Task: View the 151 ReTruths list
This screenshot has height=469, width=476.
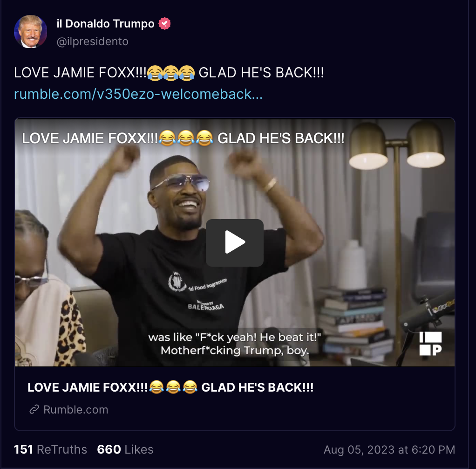Action: click(x=50, y=449)
